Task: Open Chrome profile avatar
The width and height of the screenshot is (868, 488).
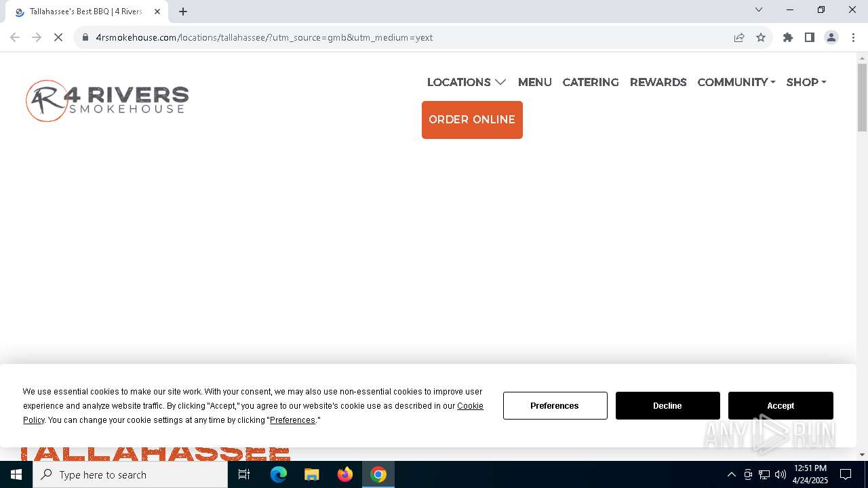Action: pyautogui.click(x=831, y=37)
